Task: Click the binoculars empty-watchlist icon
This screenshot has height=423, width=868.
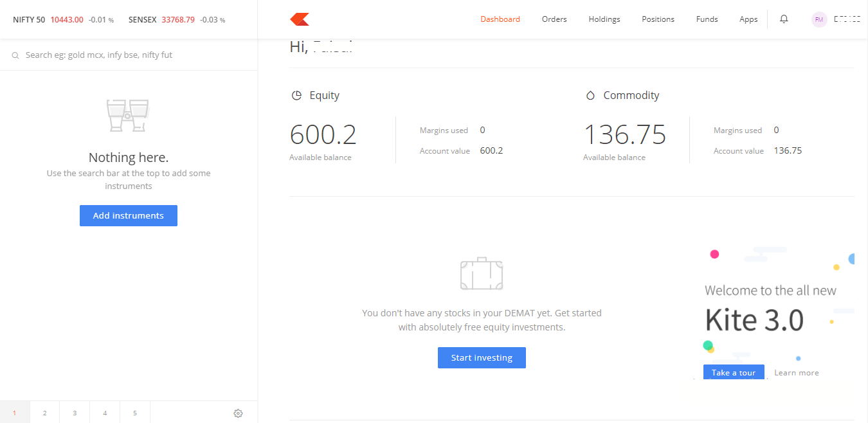Action: [128, 116]
